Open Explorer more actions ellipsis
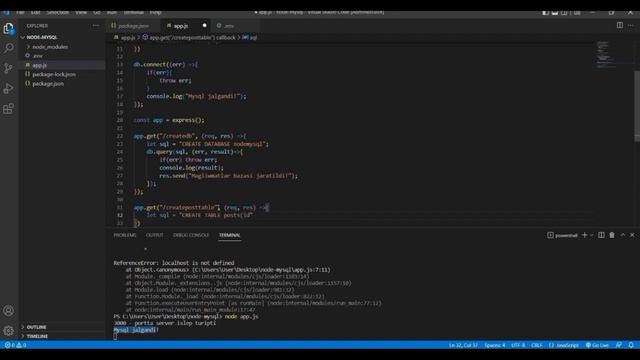Viewport: 640px width, 360px height. coord(96,25)
